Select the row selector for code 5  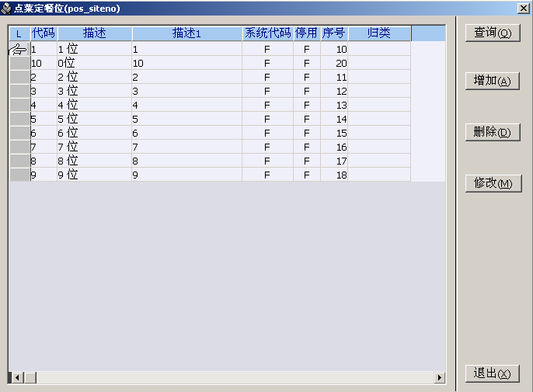click(x=19, y=119)
